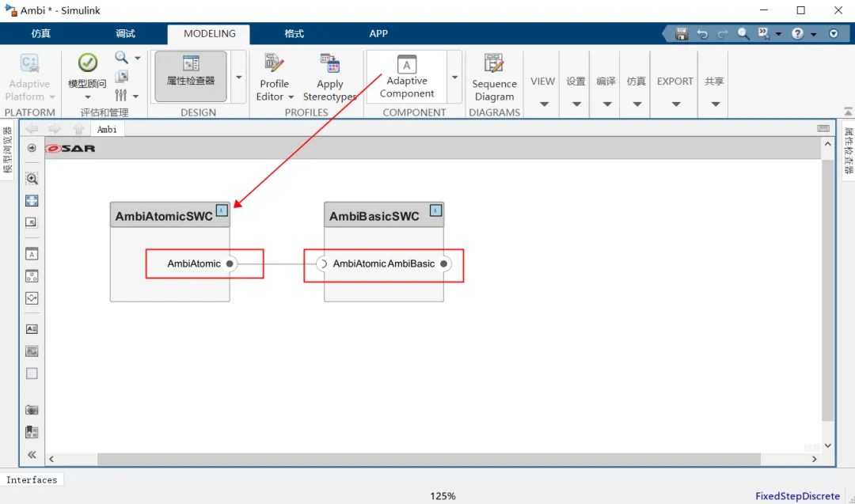Click the keyboard icon at canvas top right
Viewport: 855px width, 504px height.
[x=823, y=129]
